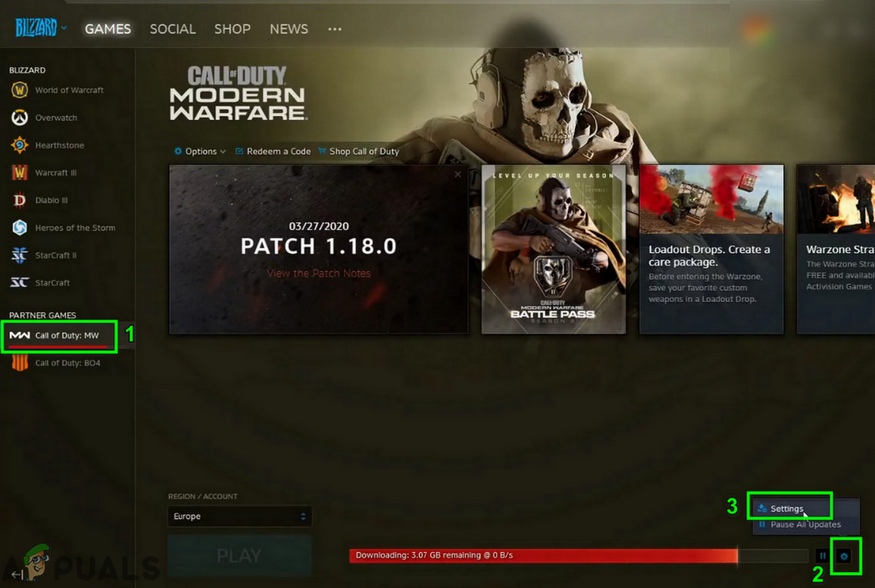This screenshot has height=588, width=875.
Task: Click View the Patch Notes link
Action: pyautogui.click(x=318, y=274)
